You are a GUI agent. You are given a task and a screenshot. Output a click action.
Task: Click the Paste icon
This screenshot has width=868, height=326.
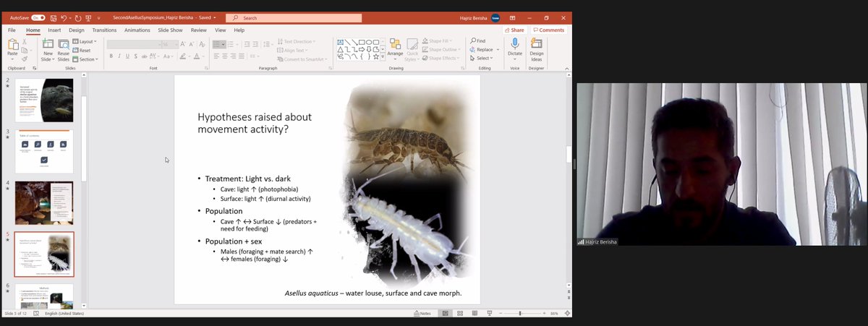coord(12,46)
